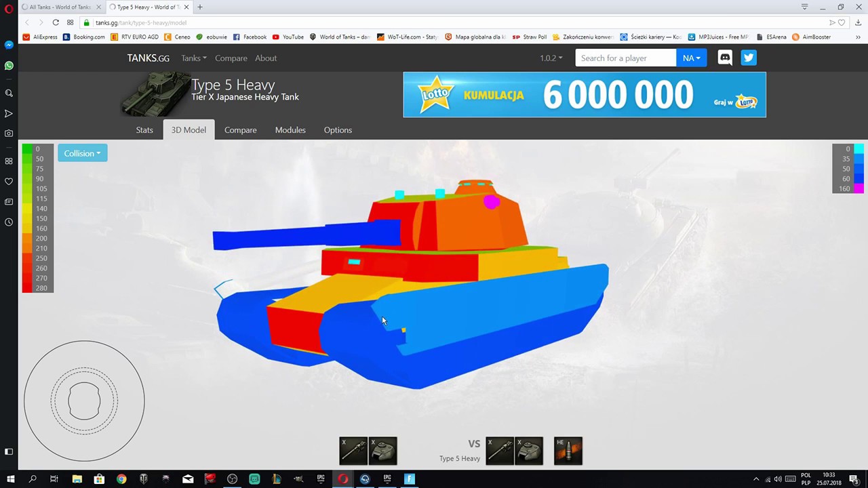Open the Windows notification center

tap(854, 479)
